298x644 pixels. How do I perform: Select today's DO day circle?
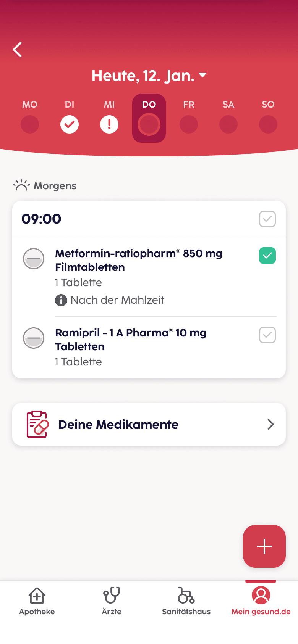[149, 124]
